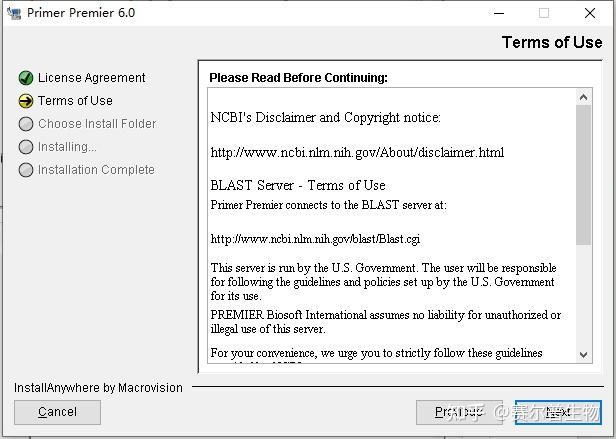The image size is (616, 439).
Task: Click the grey circle beside Installing...
Action: [x=26, y=147]
